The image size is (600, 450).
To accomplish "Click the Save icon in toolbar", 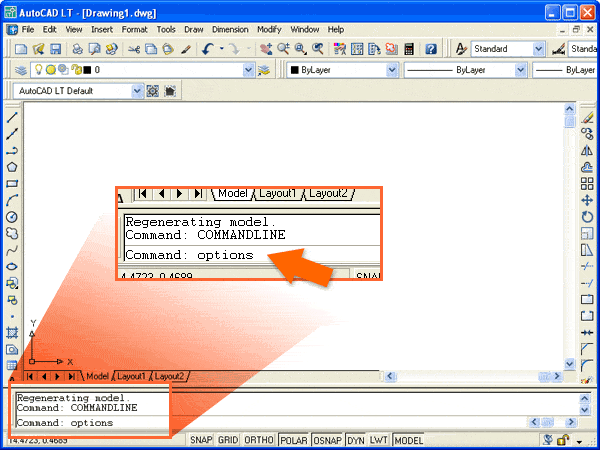I will 55,49.
